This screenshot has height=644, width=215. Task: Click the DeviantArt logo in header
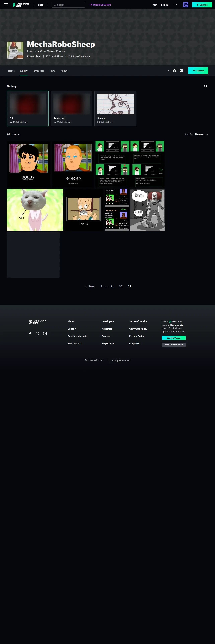click(x=21, y=5)
